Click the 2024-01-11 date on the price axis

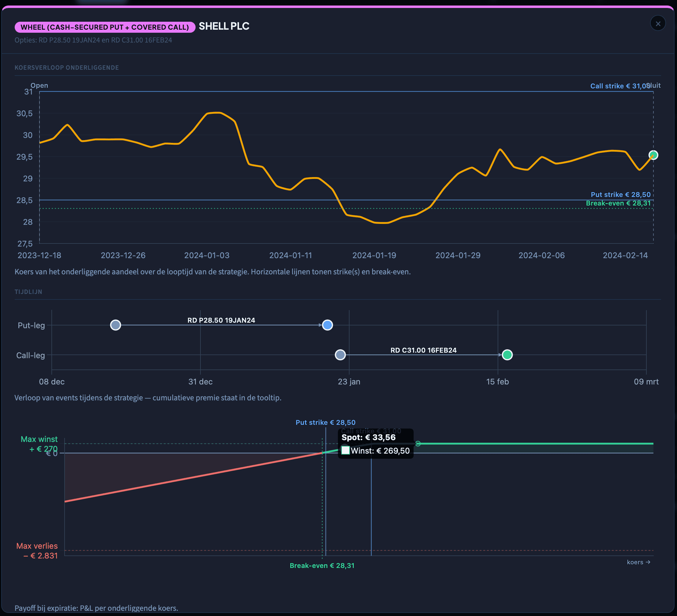pyautogui.click(x=290, y=255)
